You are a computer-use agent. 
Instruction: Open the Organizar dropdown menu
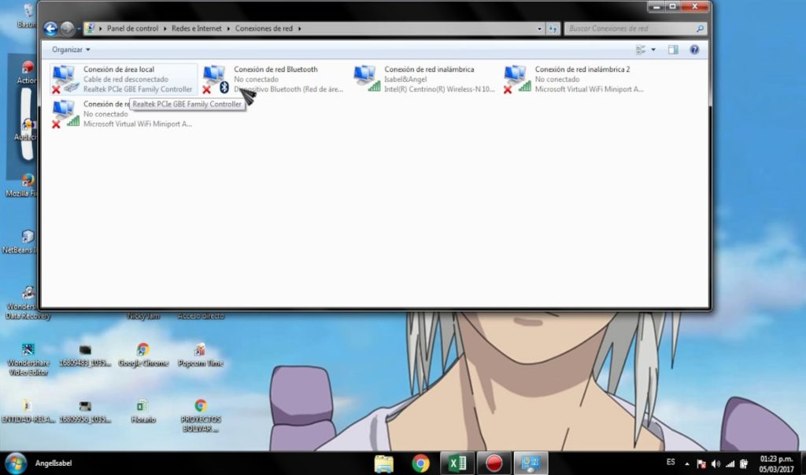click(x=71, y=49)
